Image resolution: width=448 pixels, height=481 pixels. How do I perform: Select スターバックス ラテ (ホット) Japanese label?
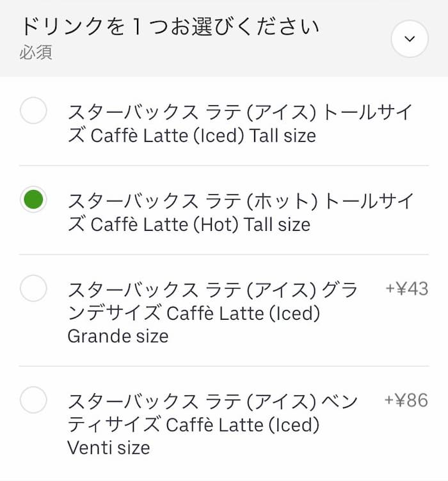tap(192, 201)
